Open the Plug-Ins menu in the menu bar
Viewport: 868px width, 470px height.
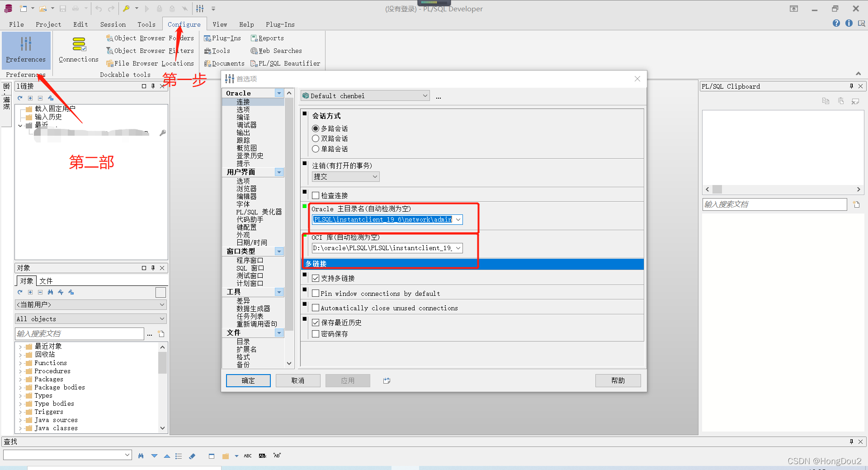(280, 24)
